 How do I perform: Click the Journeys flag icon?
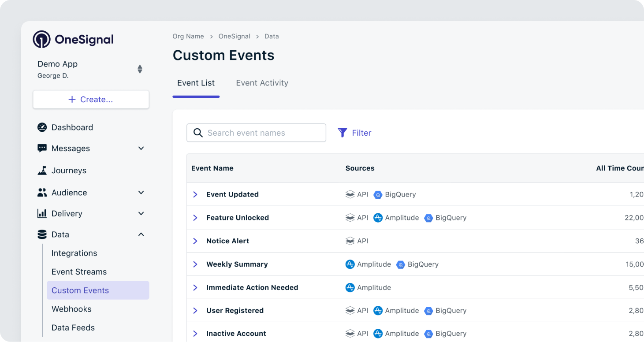tap(42, 171)
